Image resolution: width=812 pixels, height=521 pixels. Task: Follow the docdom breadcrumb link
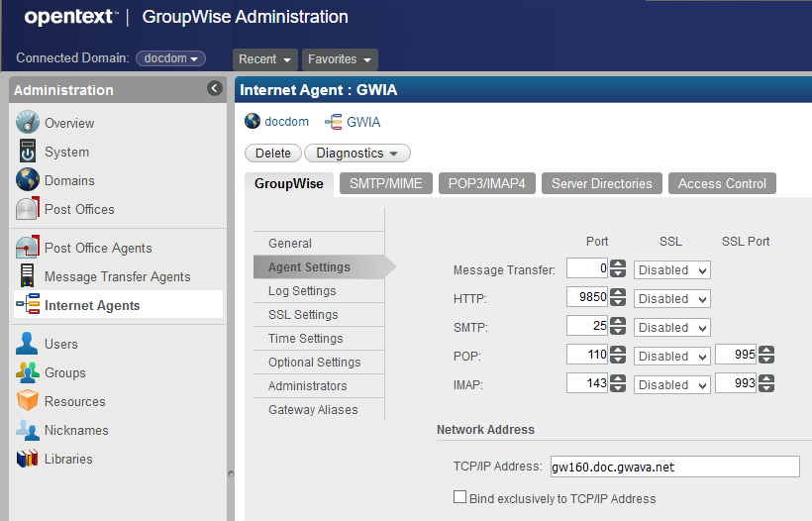coord(286,122)
